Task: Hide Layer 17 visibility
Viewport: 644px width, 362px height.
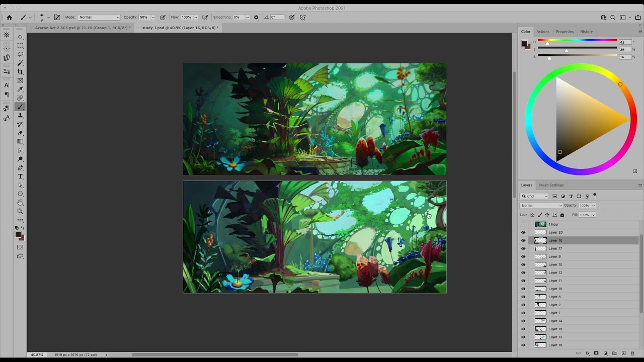Action: (x=523, y=248)
